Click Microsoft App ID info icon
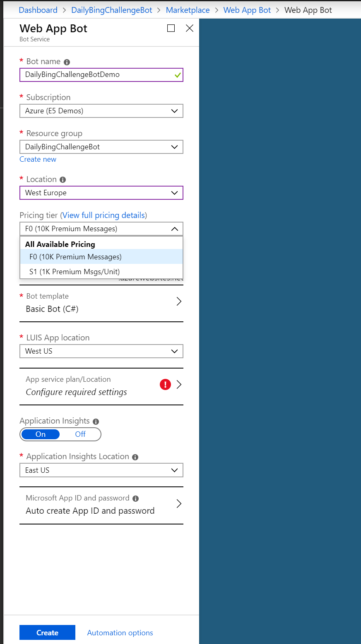This screenshot has height=644, width=361. pos(135,499)
